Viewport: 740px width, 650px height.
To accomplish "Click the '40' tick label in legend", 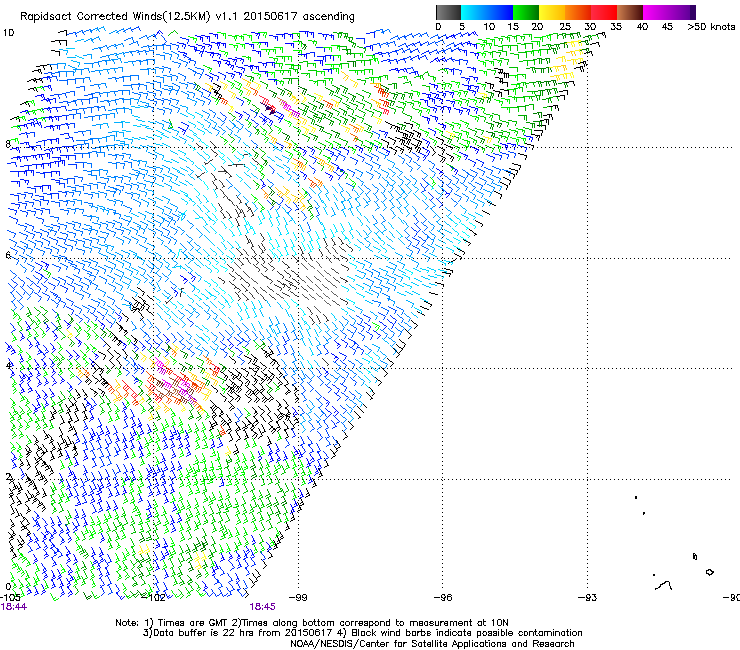I will (x=642, y=27).
